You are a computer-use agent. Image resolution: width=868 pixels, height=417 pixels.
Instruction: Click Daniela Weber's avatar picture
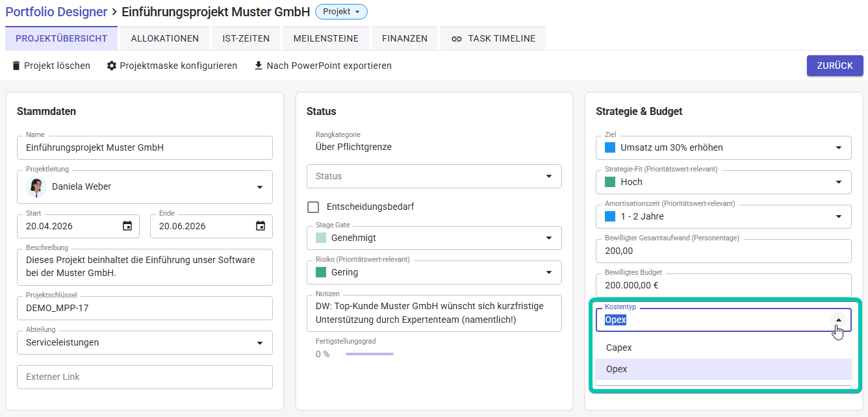pyautogui.click(x=36, y=186)
